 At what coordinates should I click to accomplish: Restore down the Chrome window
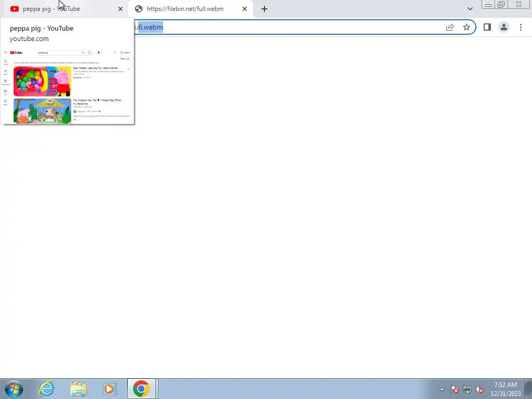pos(501,4)
